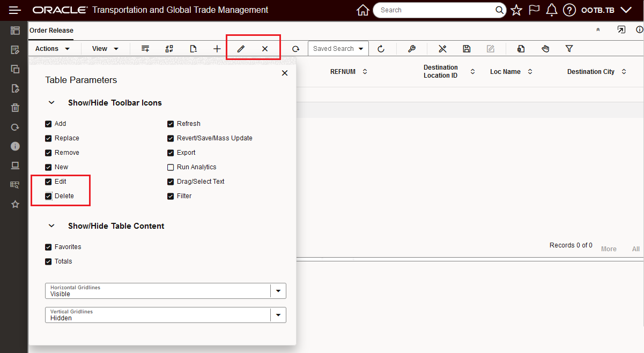Image resolution: width=644 pixels, height=353 pixels.
Task: Collapse the Show/Hide Toolbar Icons section
Action: point(51,102)
